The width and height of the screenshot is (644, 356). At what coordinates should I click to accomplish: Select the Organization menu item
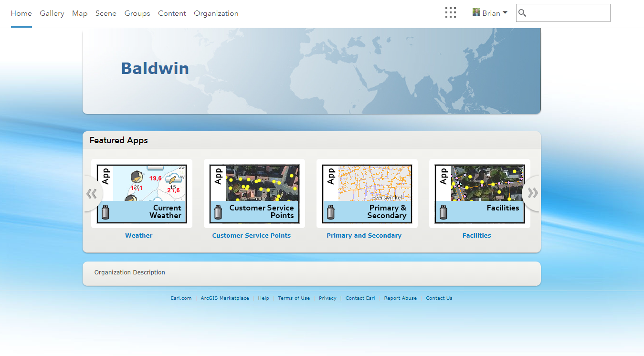pyautogui.click(x=216, y=13)
